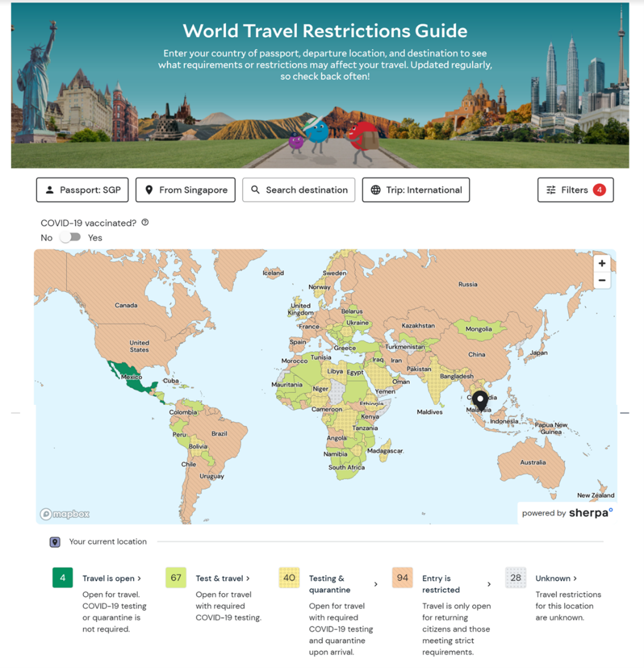Viewport: 644px width, 668px height.
Task: Open the Passport: SGP selector
Action: click(x=82, y=190)
